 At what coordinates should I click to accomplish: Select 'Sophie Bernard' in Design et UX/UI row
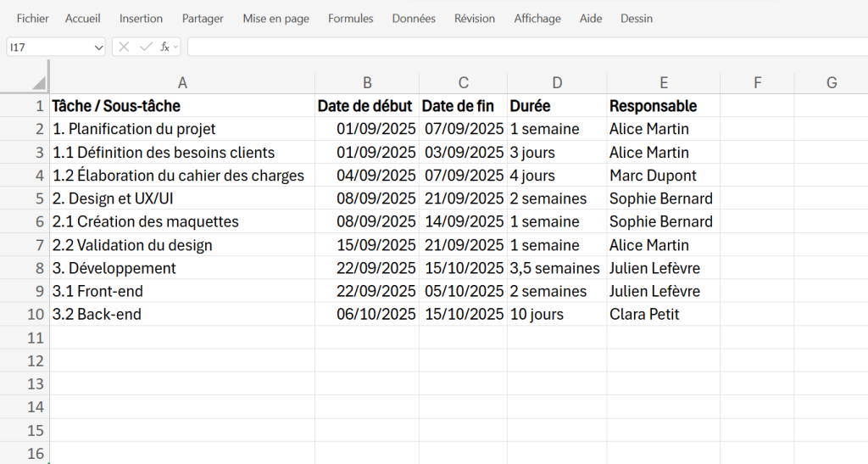pos(664,198)
